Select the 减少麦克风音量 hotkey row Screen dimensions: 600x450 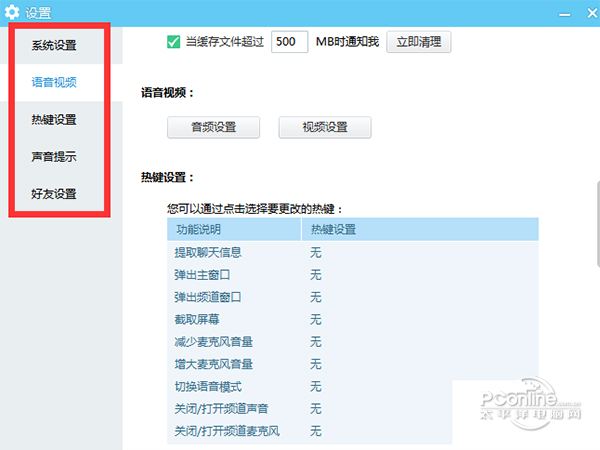click(x=353, y=342)
